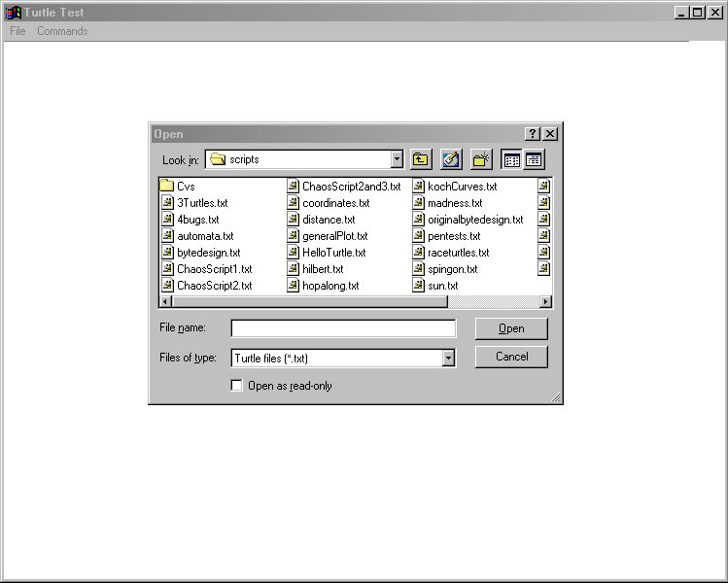Select file name coordinates.txt
This screenshot has height=583, width=728.
(336, 203)
